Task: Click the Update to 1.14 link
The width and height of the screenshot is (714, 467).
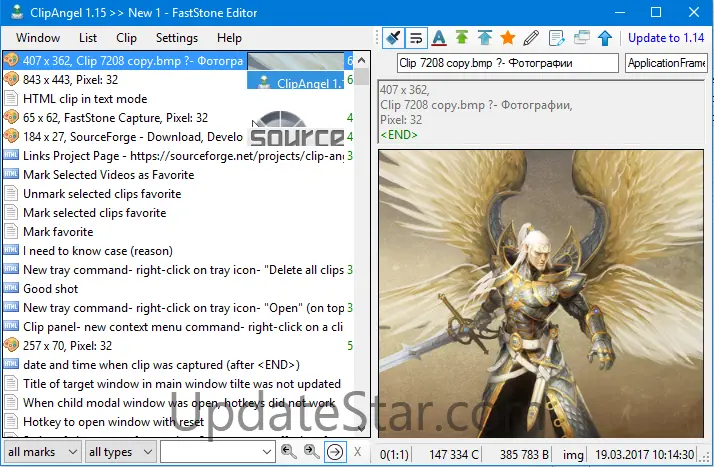Action: click(x=665, y=38)
